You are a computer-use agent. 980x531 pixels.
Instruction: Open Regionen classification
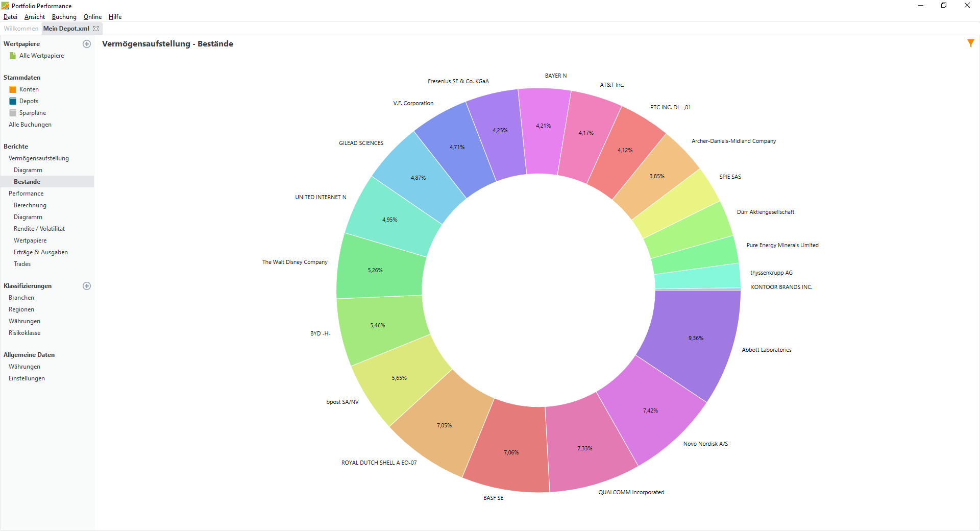click(21, 309)
